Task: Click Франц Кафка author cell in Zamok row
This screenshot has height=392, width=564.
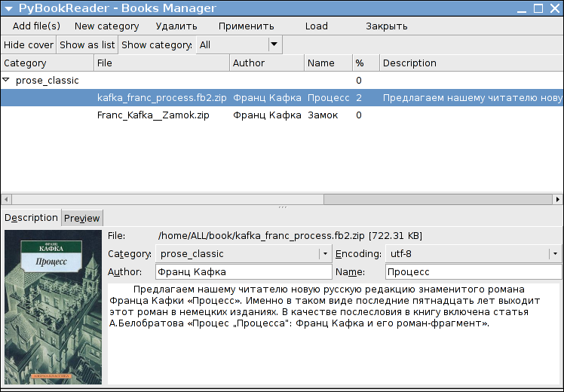Action: coord(267,115)
